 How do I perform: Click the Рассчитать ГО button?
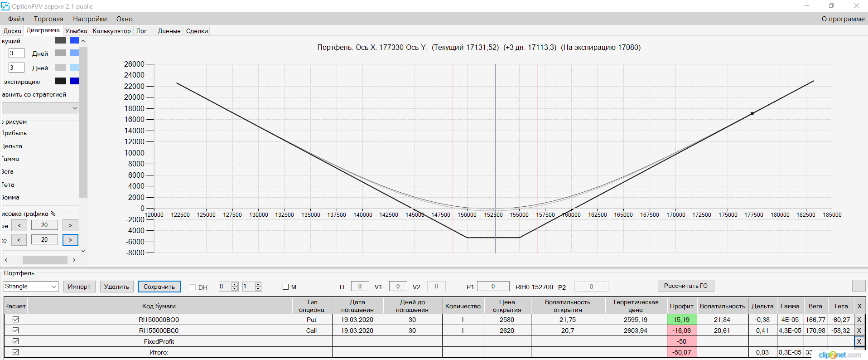point(686,286)
